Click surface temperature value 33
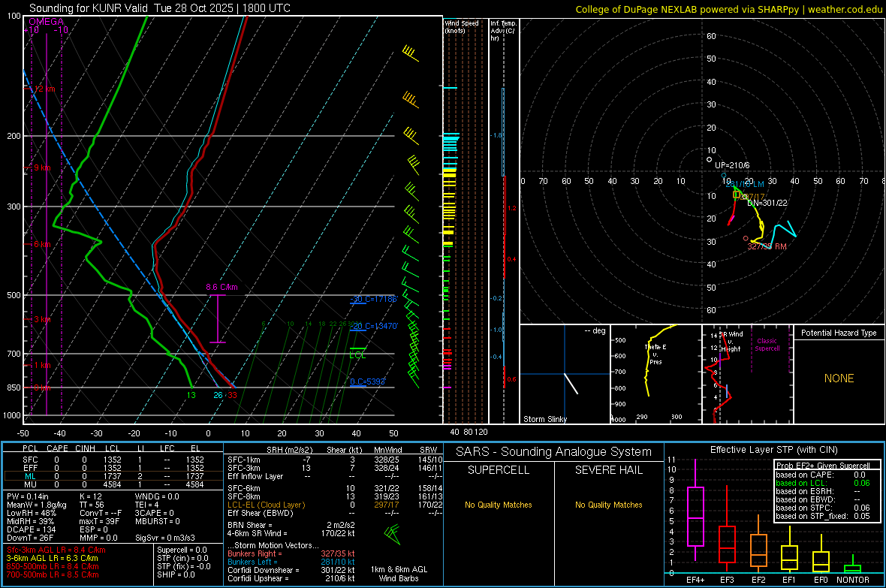The image size is (886, 588). coord(232,395)
